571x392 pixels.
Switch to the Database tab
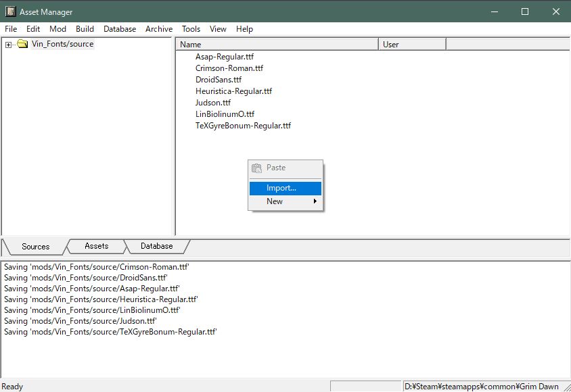(157, 246)
